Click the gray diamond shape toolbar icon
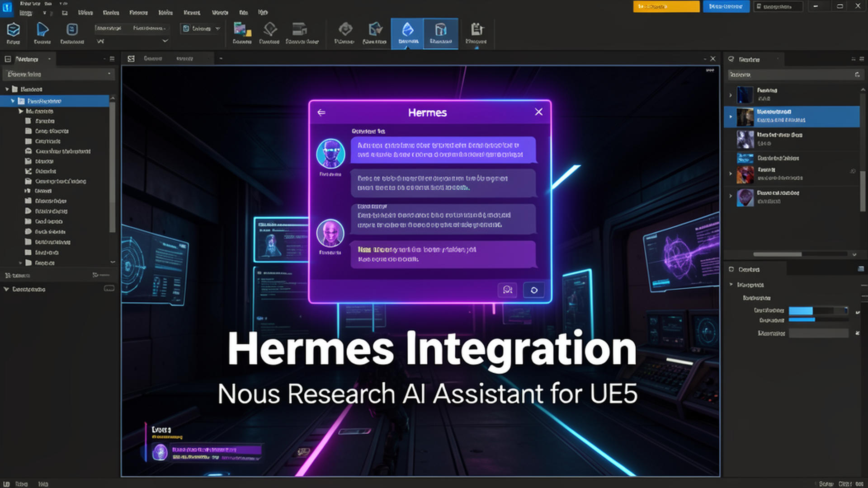The image size is (868, 488). (270, 29)
